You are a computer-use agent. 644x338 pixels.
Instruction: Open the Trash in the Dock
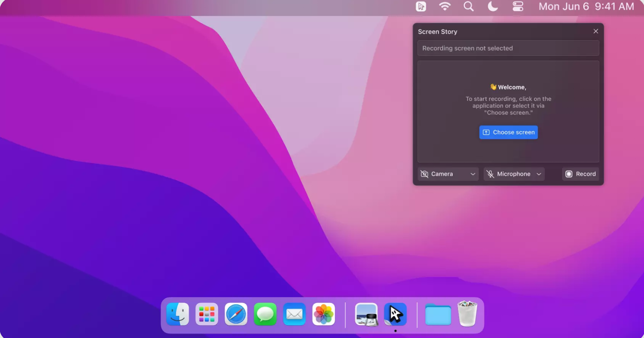click(x=467, y=314)
